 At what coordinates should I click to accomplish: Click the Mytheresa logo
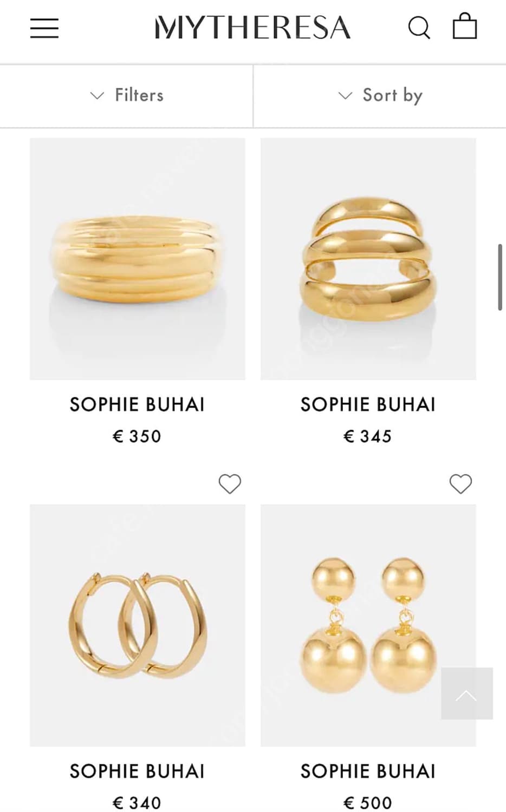click(x=252, y=28)
